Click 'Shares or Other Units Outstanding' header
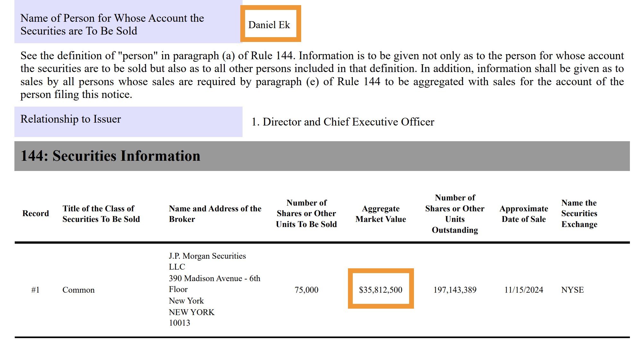The width and height of the screenshot is (644, 349). click(x=455, y=214)
